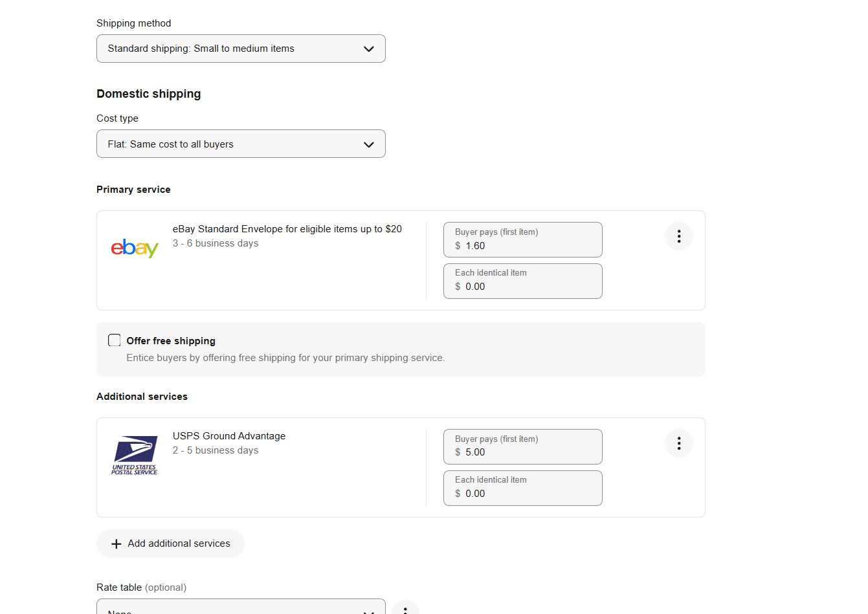This screenshot has height=614, width=868.
Task: Click the chevron on Shipping method selector
Action: [368, 49]
